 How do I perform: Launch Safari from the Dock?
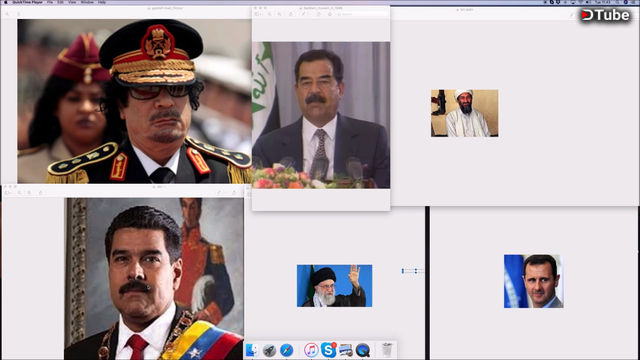[x=287, y=350]
